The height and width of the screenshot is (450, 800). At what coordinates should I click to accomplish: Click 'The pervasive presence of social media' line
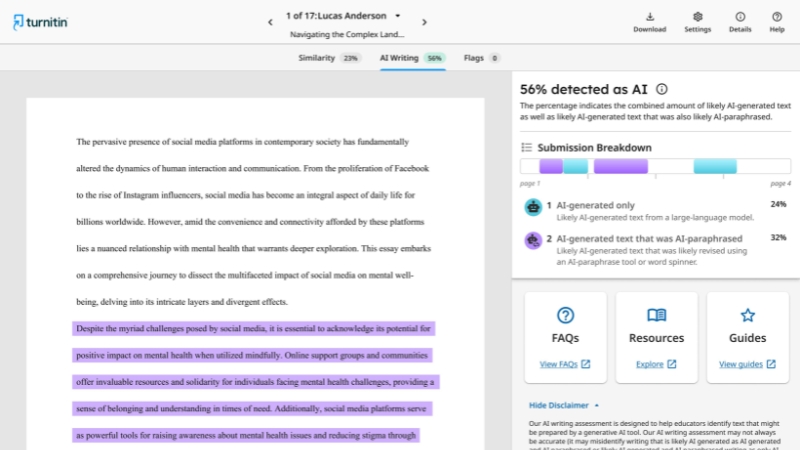(x=242, y=142)
